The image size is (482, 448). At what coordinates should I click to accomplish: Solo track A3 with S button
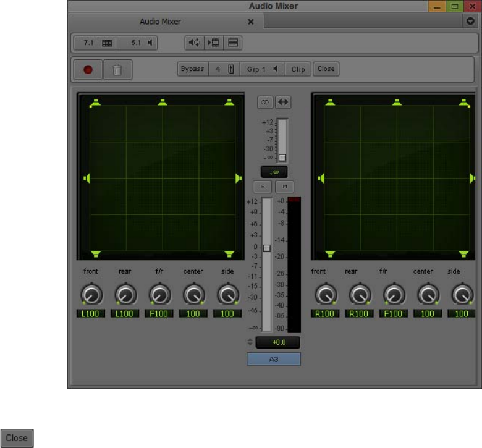coord(262,187)
